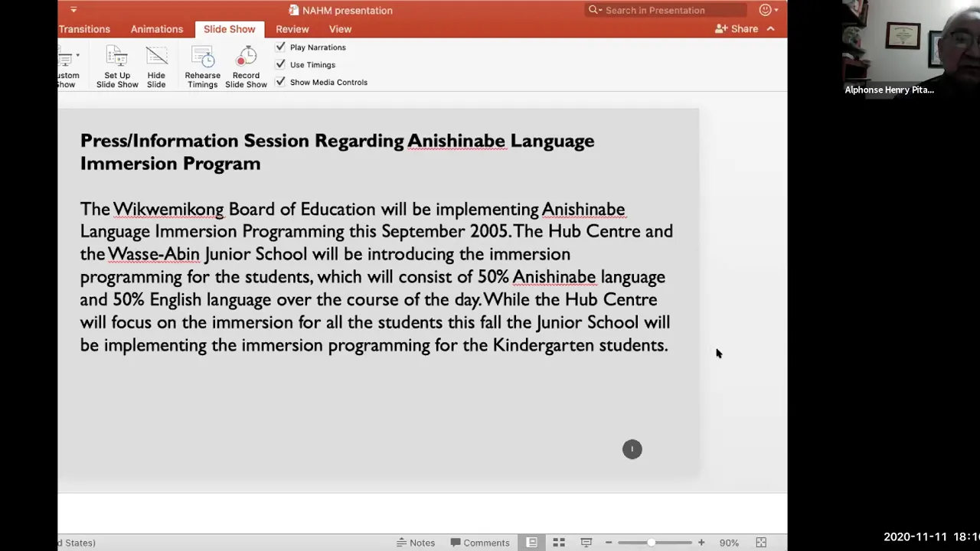
Task: Click the Share button
Action: click(x=737, y=29)
